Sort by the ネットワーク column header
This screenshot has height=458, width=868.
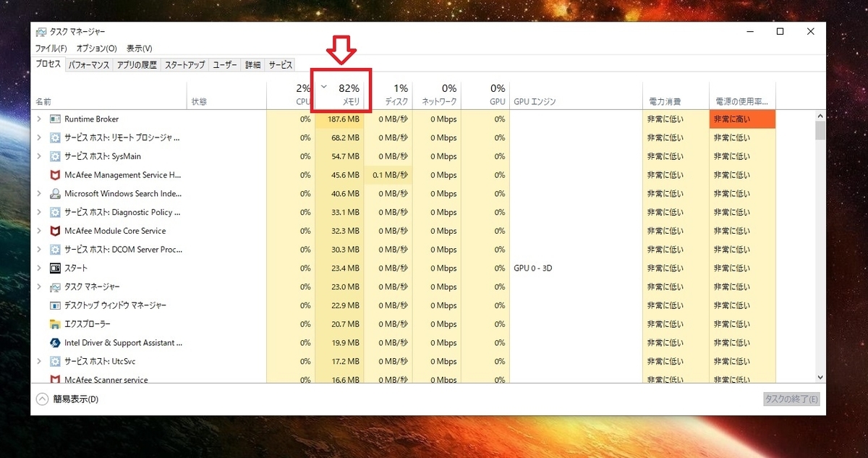coord(436,94)
